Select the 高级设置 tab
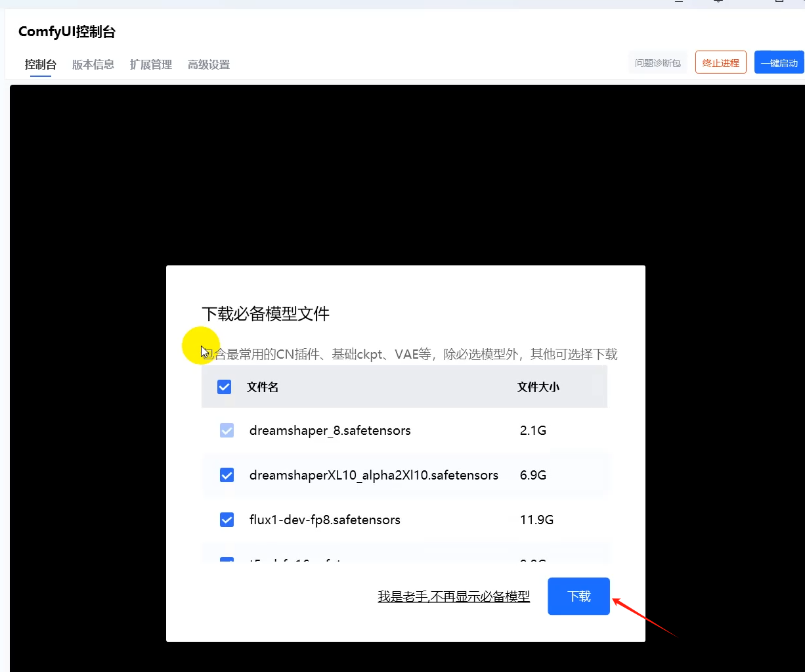Screen dimensions: 805x672 point(209,64)
